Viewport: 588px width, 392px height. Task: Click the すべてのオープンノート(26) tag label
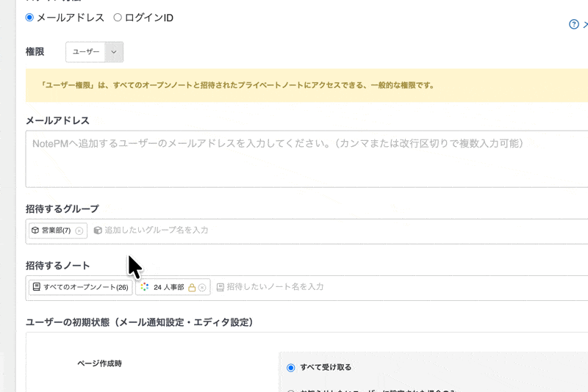click(x=85, y=287)
